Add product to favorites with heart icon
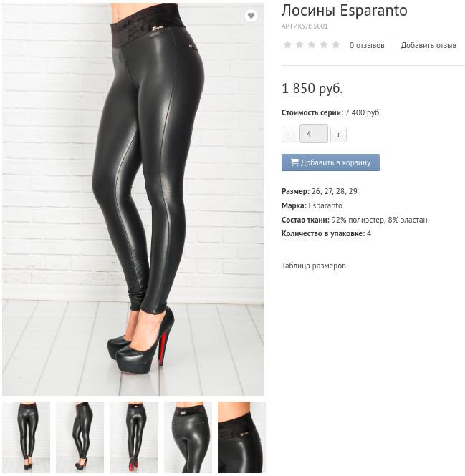The image size is (465, 476). coord(251,16)
